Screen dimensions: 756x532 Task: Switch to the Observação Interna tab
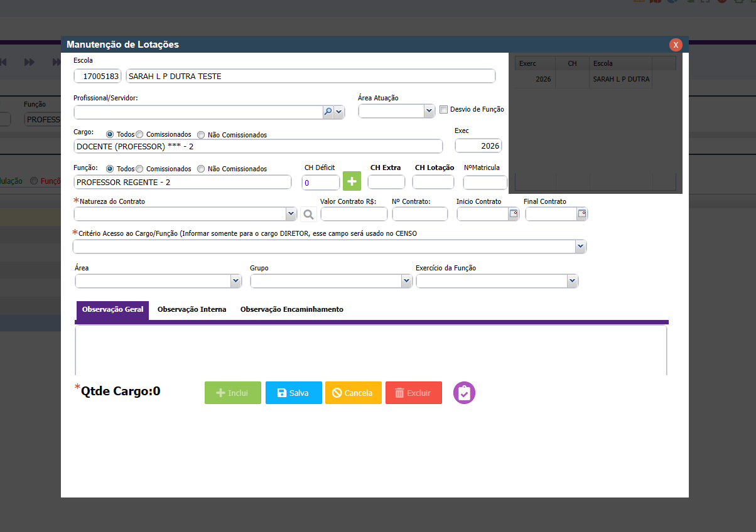pyautogui.click(x=192, y=309)
